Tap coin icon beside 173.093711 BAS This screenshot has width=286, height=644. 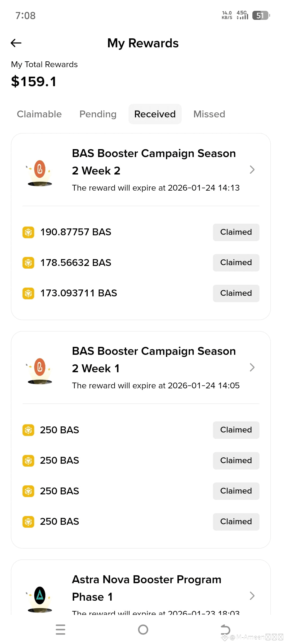click(x=28, y=293)
